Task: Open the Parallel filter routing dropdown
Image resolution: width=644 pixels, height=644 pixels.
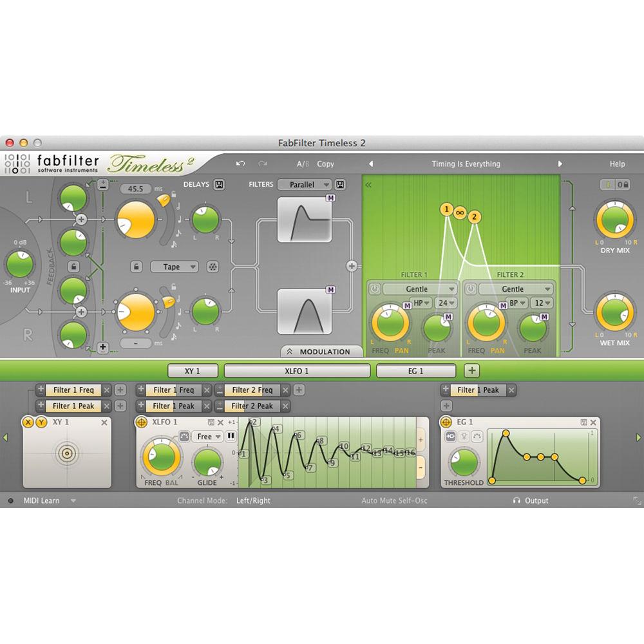Action: click(x=305, y=184)
